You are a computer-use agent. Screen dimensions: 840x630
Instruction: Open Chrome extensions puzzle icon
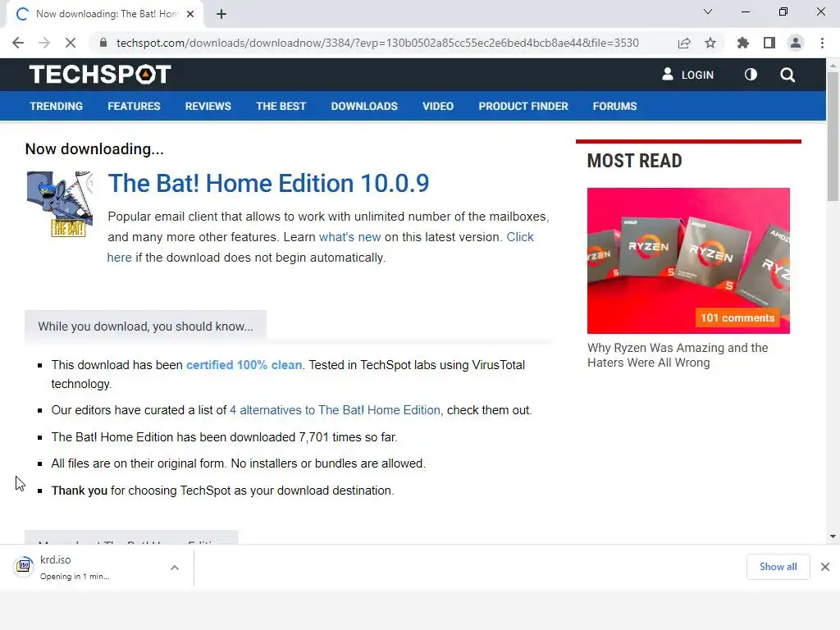pos(743,43)
